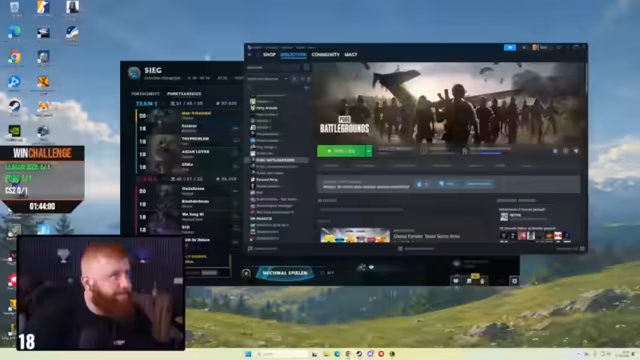Image resolution: width=640 pixels, height=360 pixels.
Task: Open File Explorer from the taskbar
Action: (x=326, y=354)
